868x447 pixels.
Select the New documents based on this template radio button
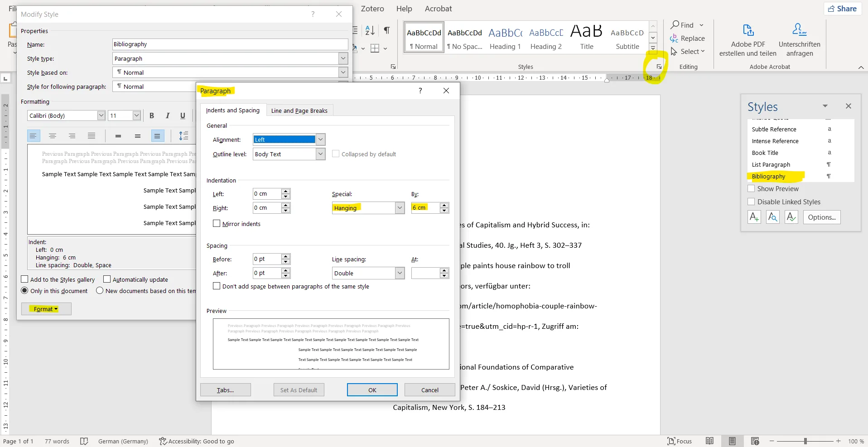tap(100, 291)
